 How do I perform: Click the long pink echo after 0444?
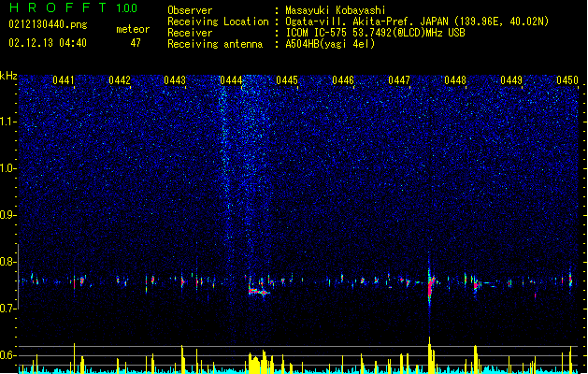258,291
